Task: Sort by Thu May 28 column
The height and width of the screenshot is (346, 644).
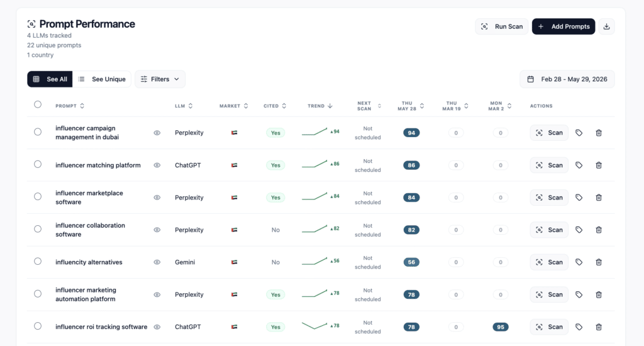Action: pyautogui.click(x=411, y=106)
